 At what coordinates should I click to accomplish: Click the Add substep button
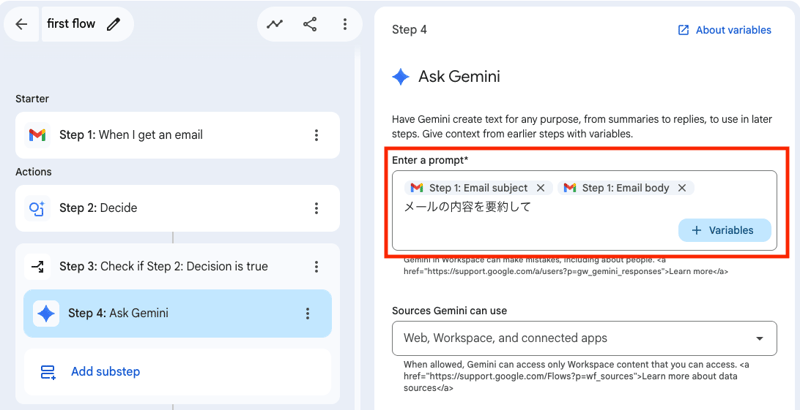[104, 372]
